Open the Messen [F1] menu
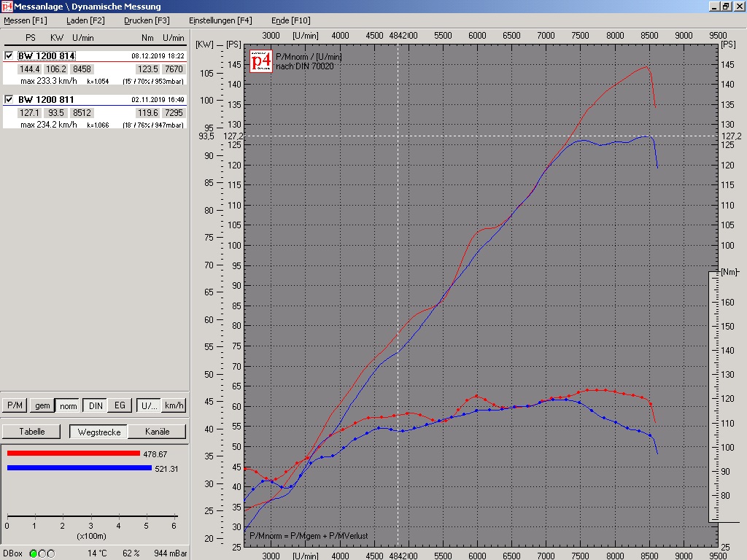This screenshot has height=560, width=747. (26, 20)
